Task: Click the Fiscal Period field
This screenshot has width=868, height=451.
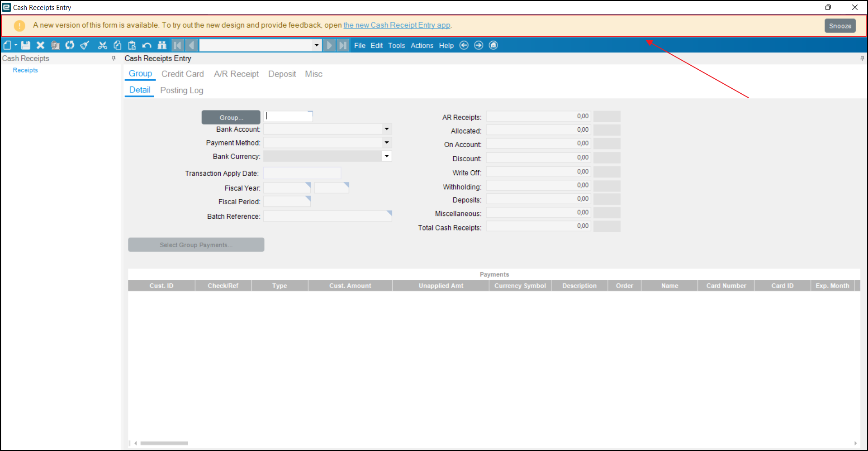Action: pos(287,201)
